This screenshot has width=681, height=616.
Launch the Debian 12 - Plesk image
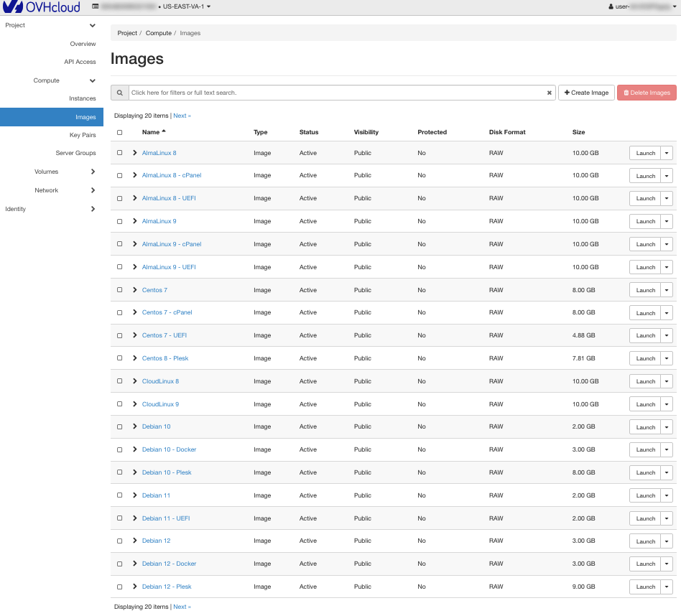645,587
